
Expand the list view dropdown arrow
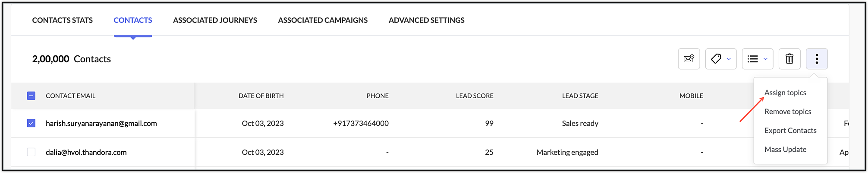click(x=765, y=59)
